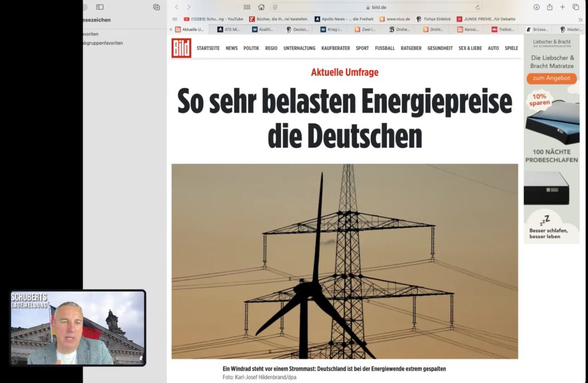Close the active 'Aktuelle U...' tab
The width and height of the screenshot is (588, 383).
[x=171, y=29]
